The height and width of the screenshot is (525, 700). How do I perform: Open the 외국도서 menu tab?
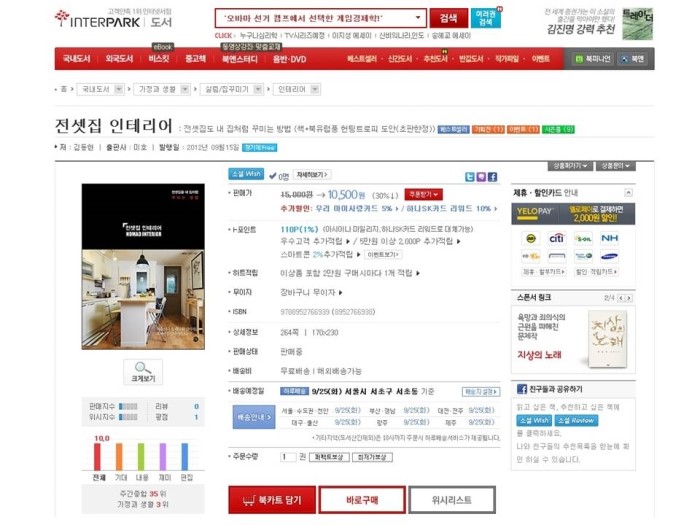[119, 58]
